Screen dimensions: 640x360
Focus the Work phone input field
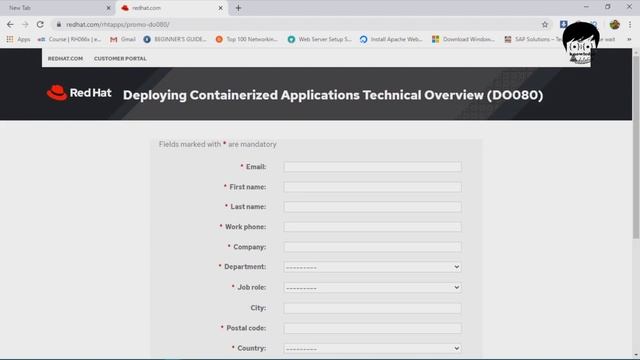point(373,227)
